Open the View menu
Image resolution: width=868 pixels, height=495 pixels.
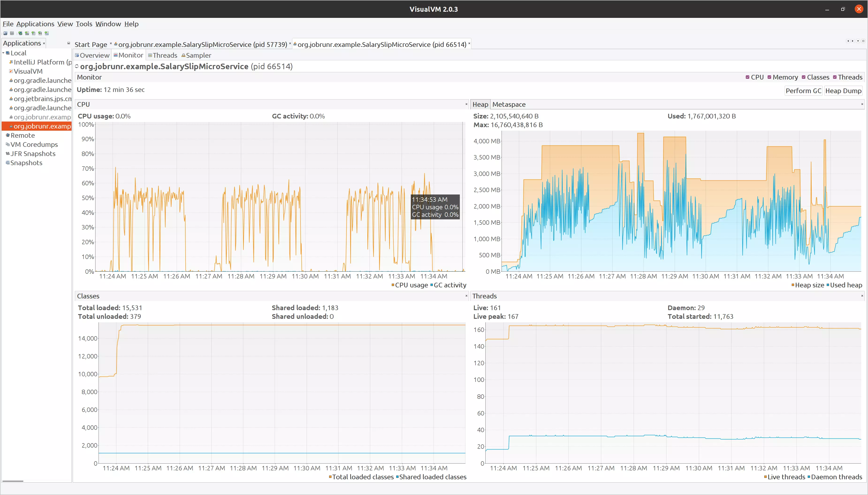65,24
